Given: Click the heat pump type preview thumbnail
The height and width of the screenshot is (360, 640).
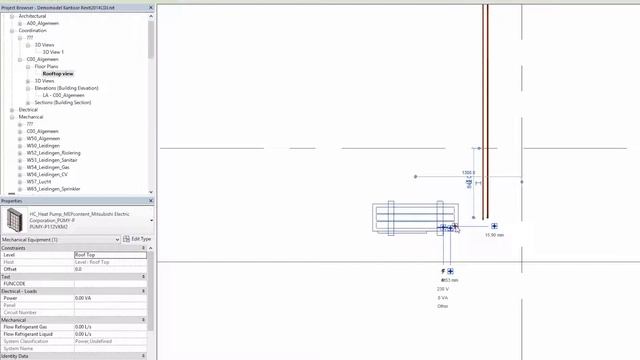Looking at the screenshot, I should pos(15,220).
